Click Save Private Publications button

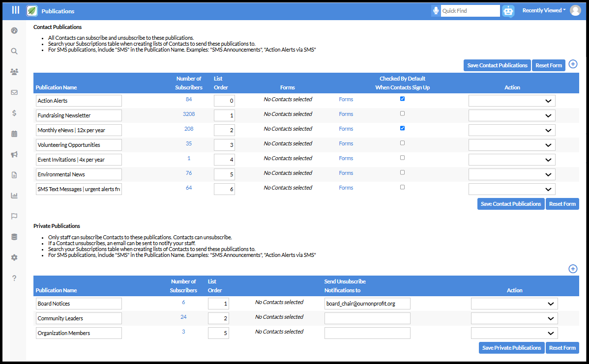511,348
